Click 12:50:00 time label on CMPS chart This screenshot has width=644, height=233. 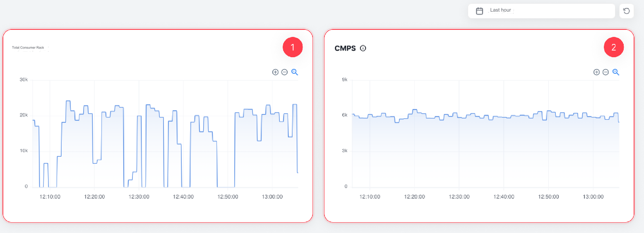tap(548, 197)
